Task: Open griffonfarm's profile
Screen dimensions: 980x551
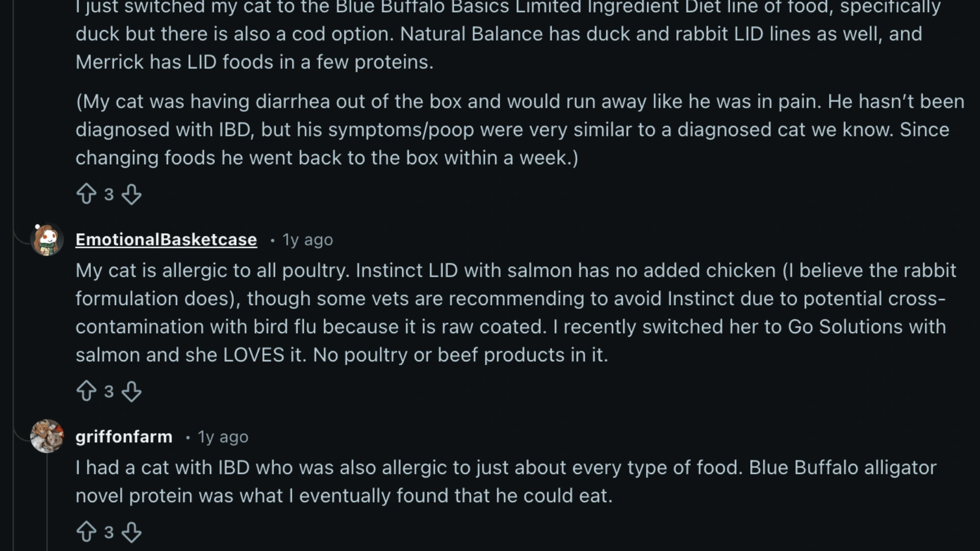Action: click(x=124, y=436)
